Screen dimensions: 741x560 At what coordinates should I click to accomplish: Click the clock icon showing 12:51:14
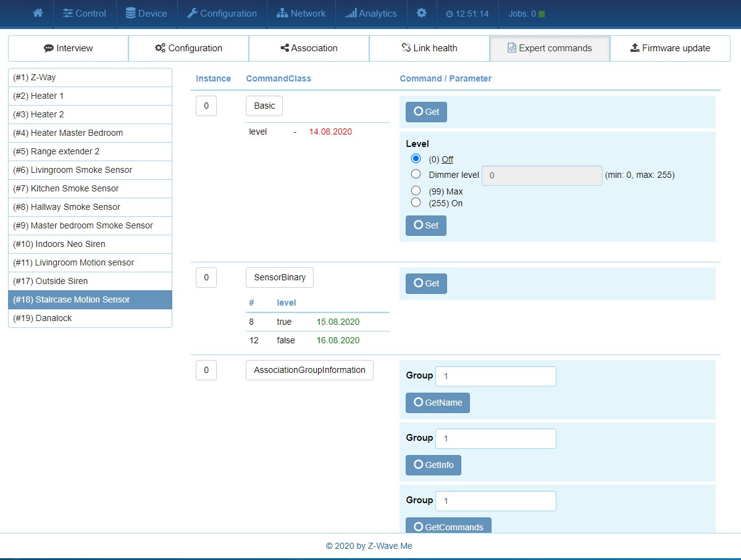click(449, 14)
